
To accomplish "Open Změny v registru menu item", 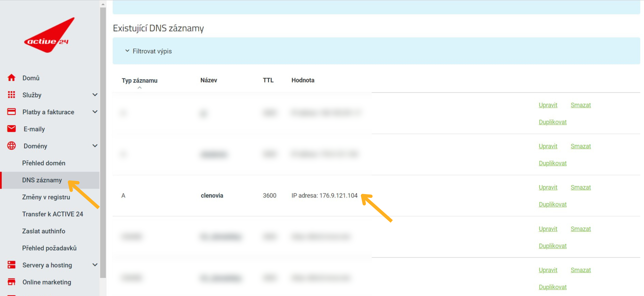I will [x=46, y=197].
